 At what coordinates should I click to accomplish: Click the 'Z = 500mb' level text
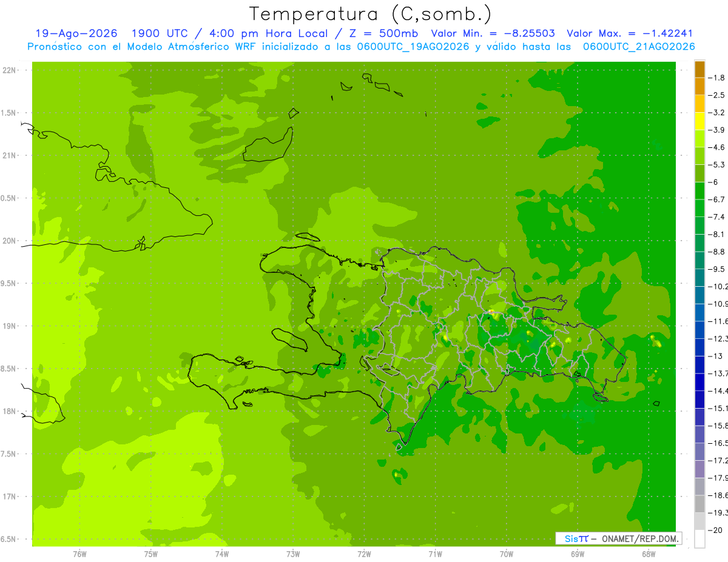point(383,34)
